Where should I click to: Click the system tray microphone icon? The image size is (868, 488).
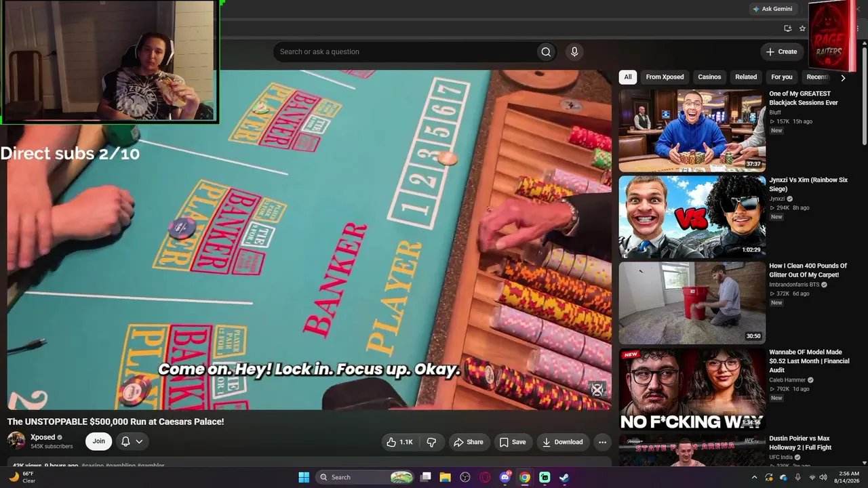[x=798, y=477]
